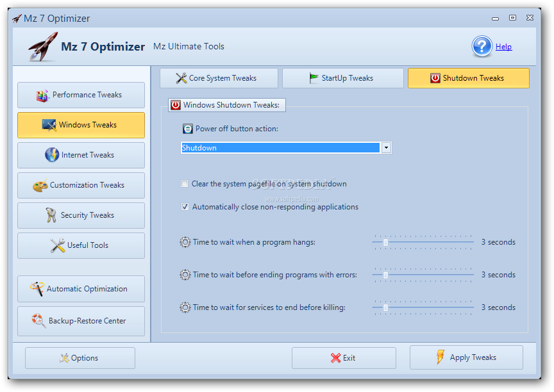Click gear icon beside program hangs setting

point(185,242)
